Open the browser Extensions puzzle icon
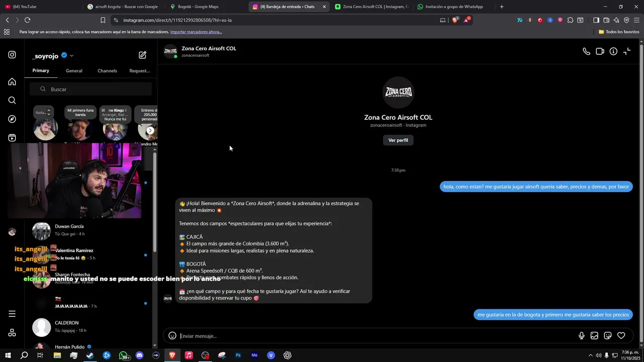Screen dimensions: 644x362 pos(570,20)
